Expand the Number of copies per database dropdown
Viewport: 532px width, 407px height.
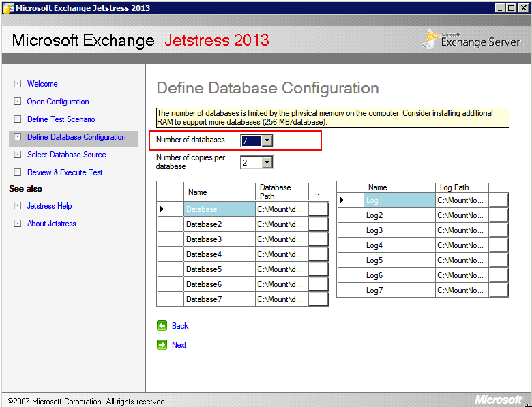267,162
